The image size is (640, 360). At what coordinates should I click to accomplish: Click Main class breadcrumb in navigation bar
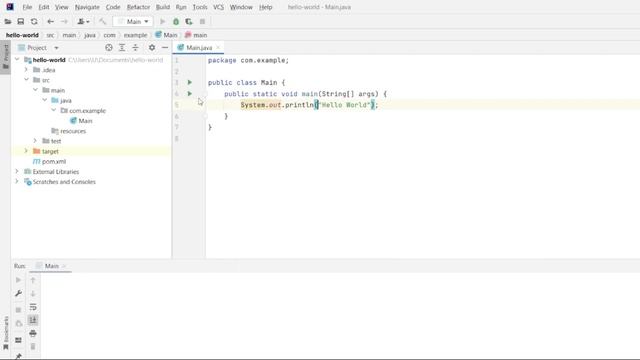[x=166, y=35]
